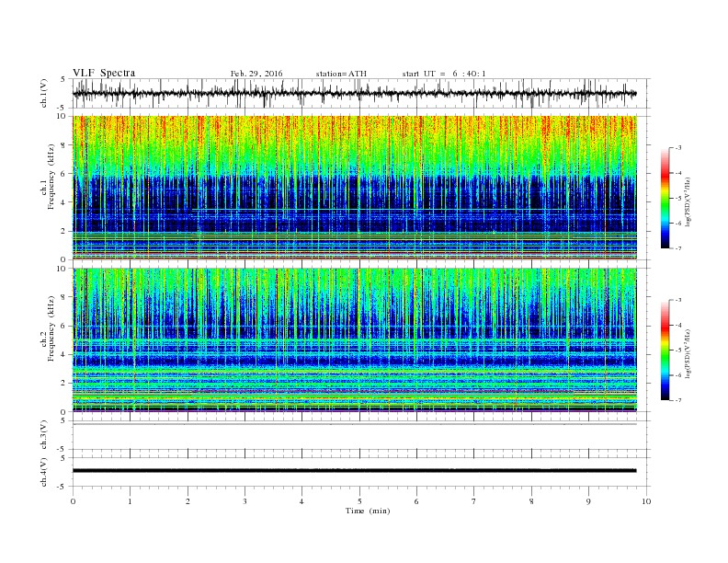Click the "0" kHz tick on ch.2 frequency axis
The image size is (728, 563).
(x=63, y=411)
